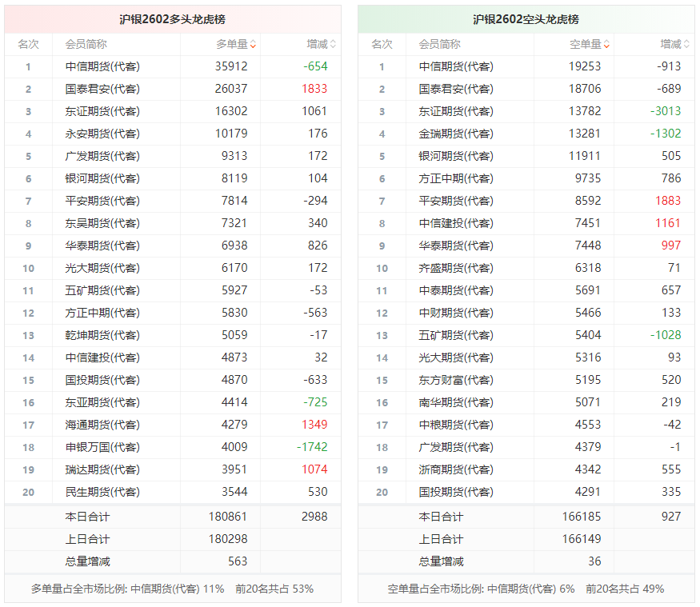Select 乾坤期货(代客) row
This screenshot has width=700, height=607.
pyautogui.click(x=173, y=335)
